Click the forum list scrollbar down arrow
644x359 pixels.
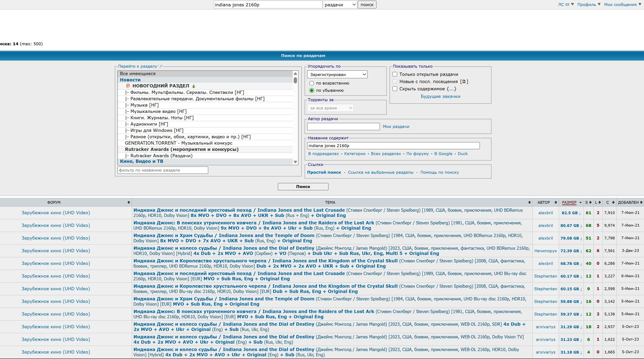pyautogui.click(x=295, y=162)
